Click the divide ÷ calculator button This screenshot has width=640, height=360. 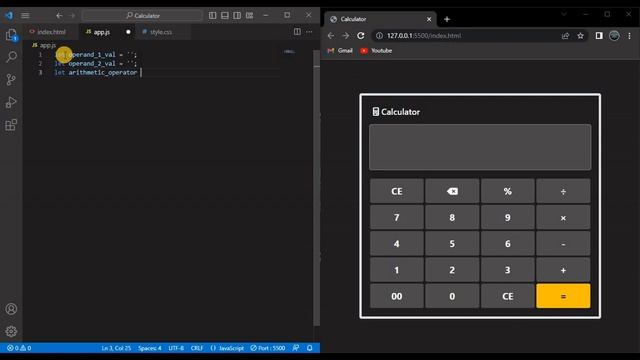563,191
